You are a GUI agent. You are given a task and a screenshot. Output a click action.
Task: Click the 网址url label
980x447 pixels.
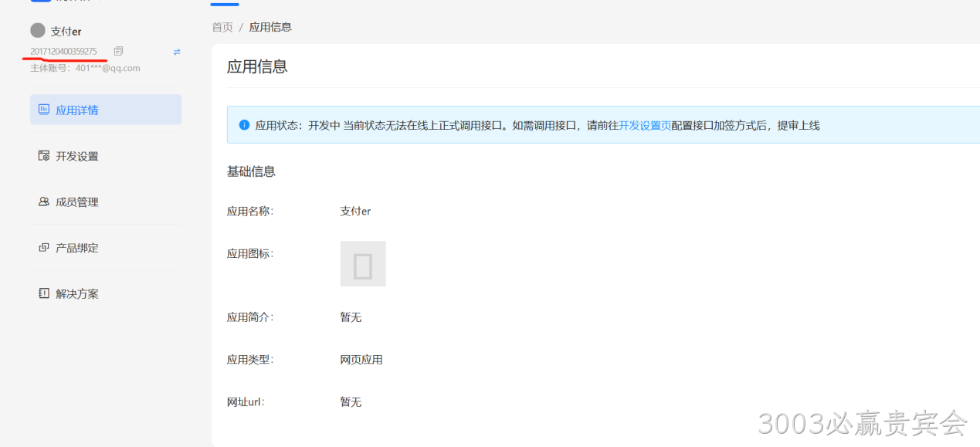pos(246,402)
